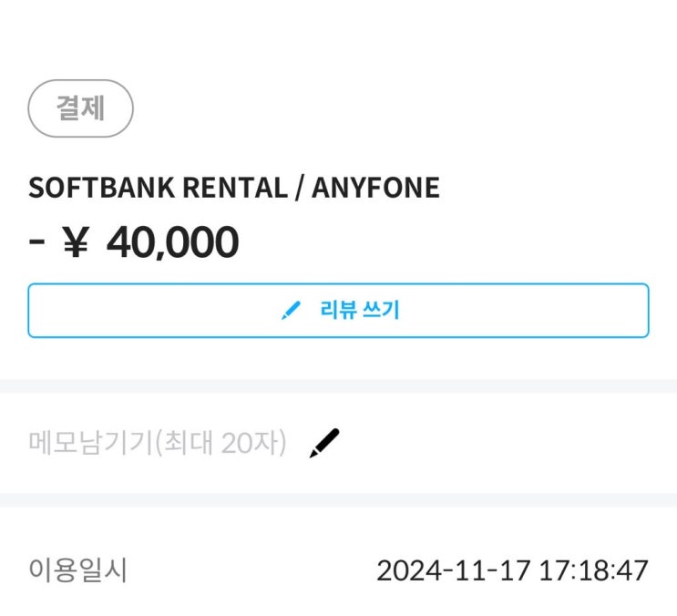Tap the blue pencil icon in review button
This screenshot has width=677, height=616.
[x=291, y=311]
